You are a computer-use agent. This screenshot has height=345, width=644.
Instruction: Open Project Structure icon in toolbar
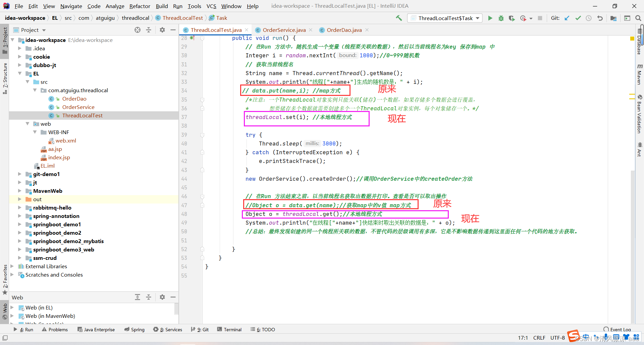[613, 18]
